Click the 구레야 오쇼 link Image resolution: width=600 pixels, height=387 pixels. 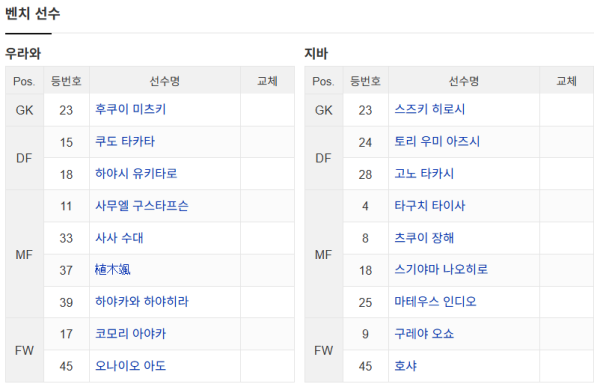(x=424, y=334)
